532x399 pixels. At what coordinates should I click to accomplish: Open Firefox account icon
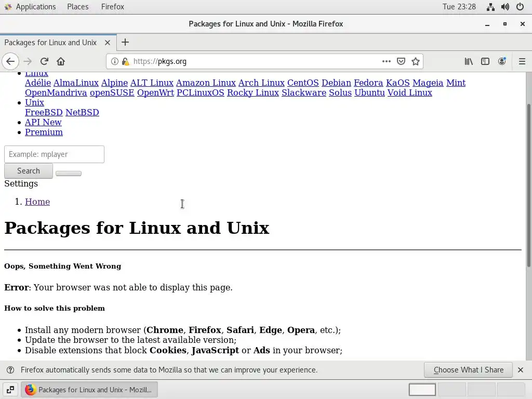(502, 61)
